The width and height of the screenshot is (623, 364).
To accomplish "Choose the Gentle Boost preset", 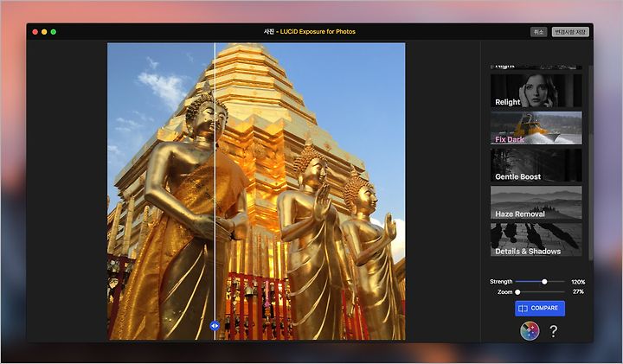I will tap(536, 165).
